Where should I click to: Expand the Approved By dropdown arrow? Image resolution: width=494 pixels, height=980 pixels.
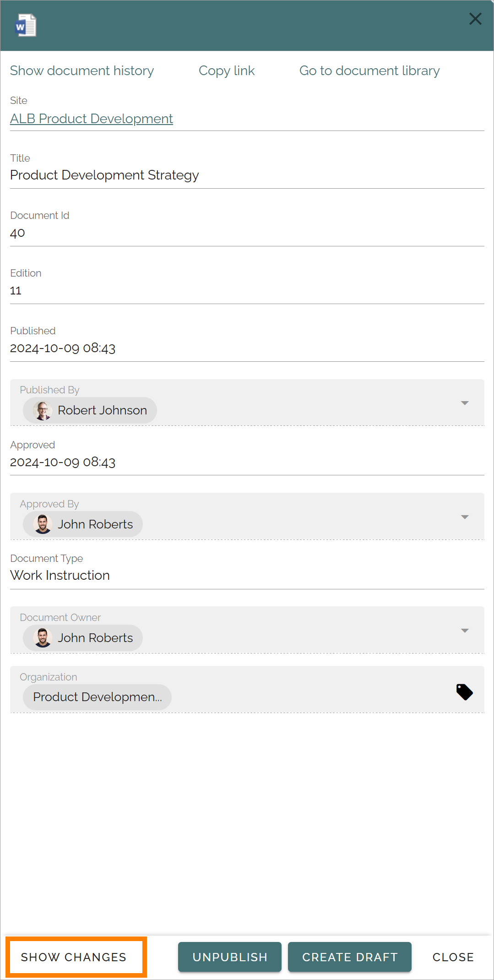click(x=465, y=517)
